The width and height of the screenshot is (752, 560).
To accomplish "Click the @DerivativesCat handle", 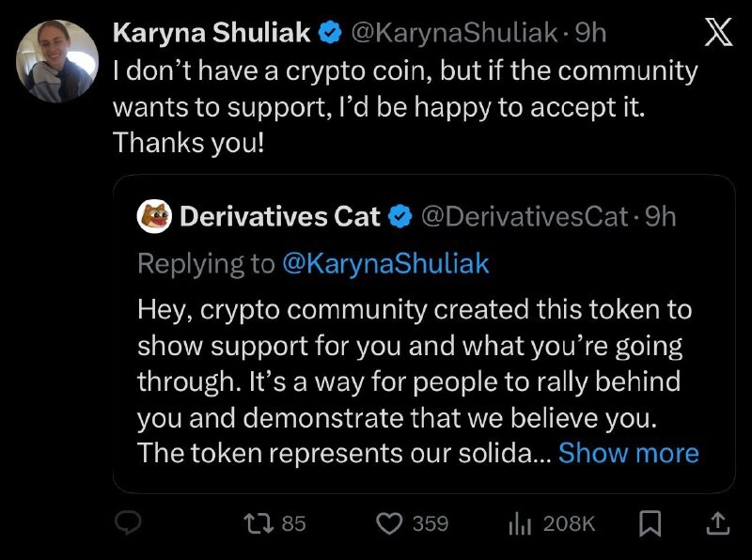I will (524, 217).
